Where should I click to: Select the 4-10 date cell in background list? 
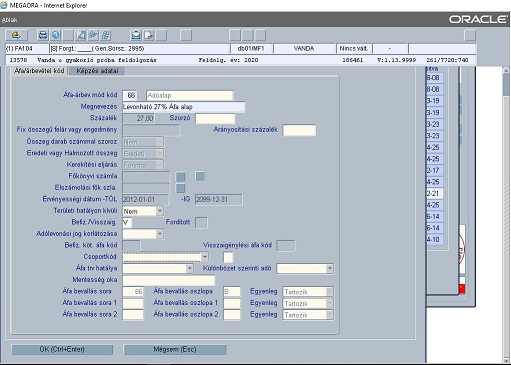434,239
